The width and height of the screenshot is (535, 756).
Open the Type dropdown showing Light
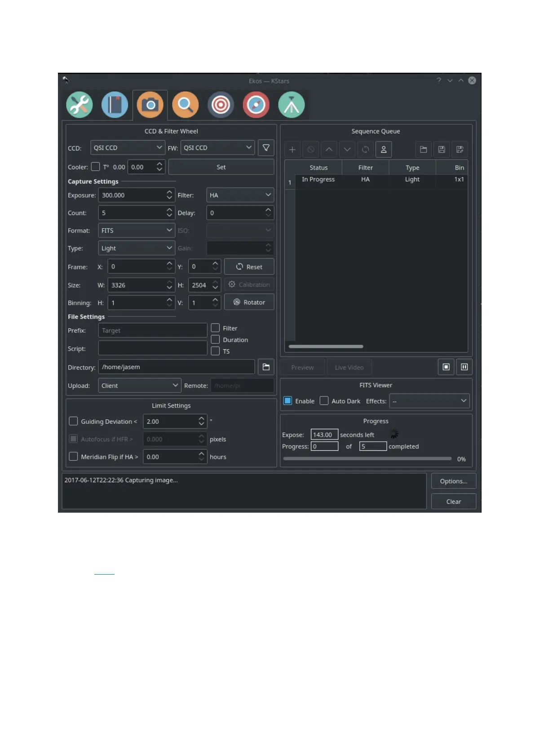click(x=137, y=248)
